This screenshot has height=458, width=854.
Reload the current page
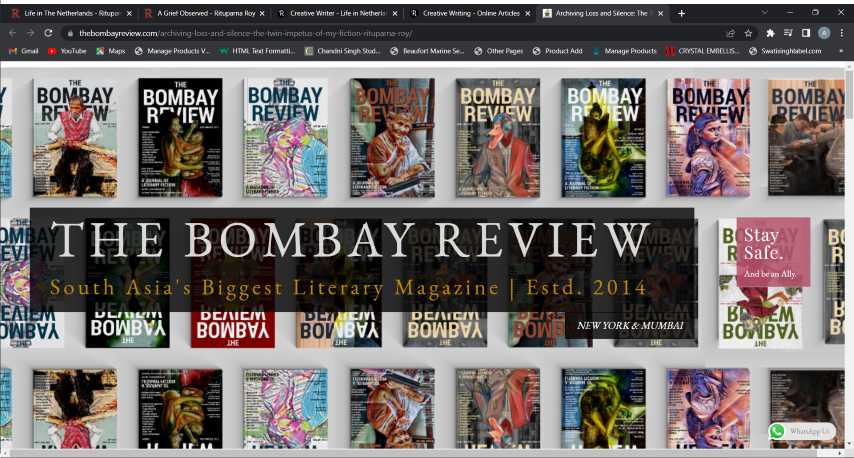pyautogui.click(x=48, y=33)
